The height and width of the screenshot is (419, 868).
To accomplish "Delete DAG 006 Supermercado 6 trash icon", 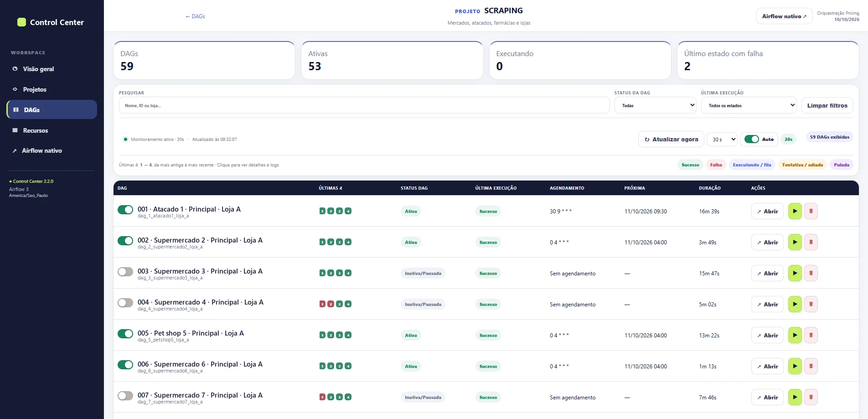I will coord(811,366).
